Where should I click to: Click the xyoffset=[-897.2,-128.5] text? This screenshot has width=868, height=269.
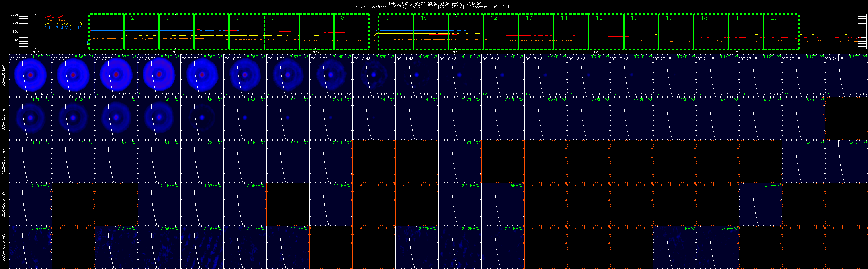[x=396, y=7]
